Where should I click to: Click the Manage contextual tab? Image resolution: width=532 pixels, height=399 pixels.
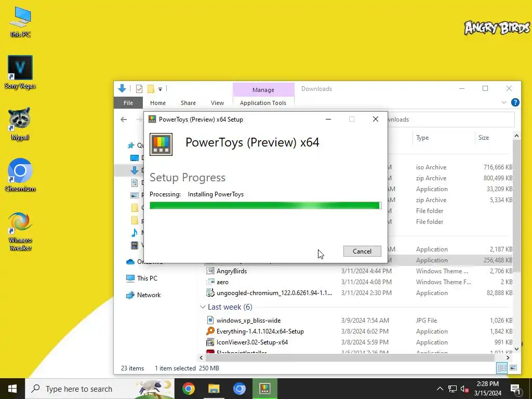tap(263, 90)
